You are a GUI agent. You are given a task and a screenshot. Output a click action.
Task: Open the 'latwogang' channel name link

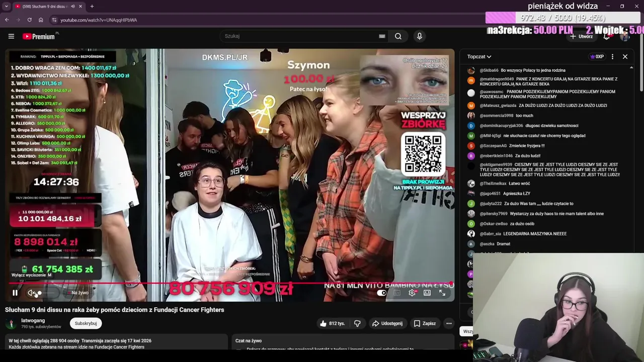33,320
